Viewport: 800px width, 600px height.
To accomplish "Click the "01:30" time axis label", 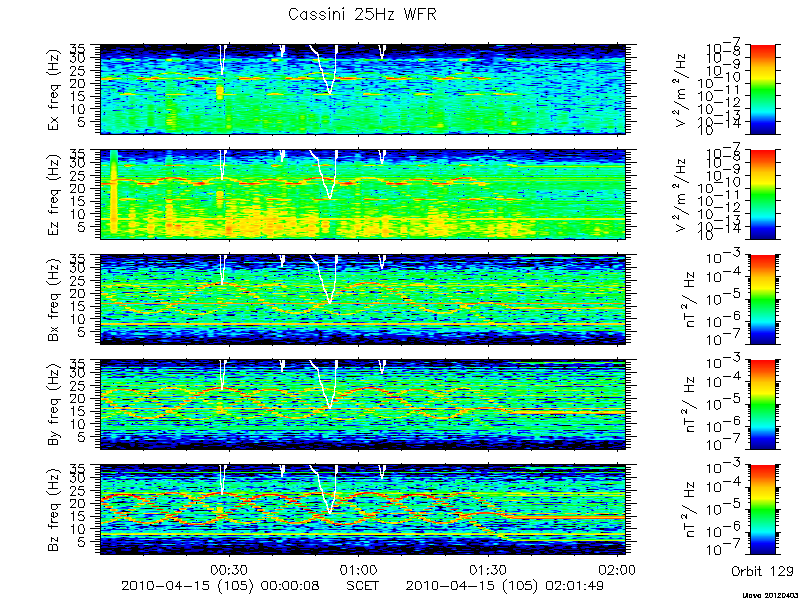I will click(488, 569).
